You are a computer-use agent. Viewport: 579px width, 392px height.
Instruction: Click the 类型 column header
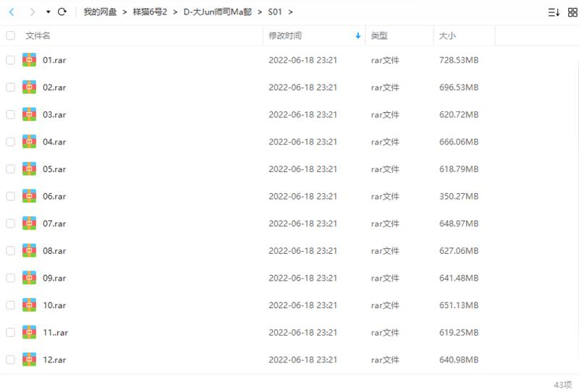click(379, 35)
